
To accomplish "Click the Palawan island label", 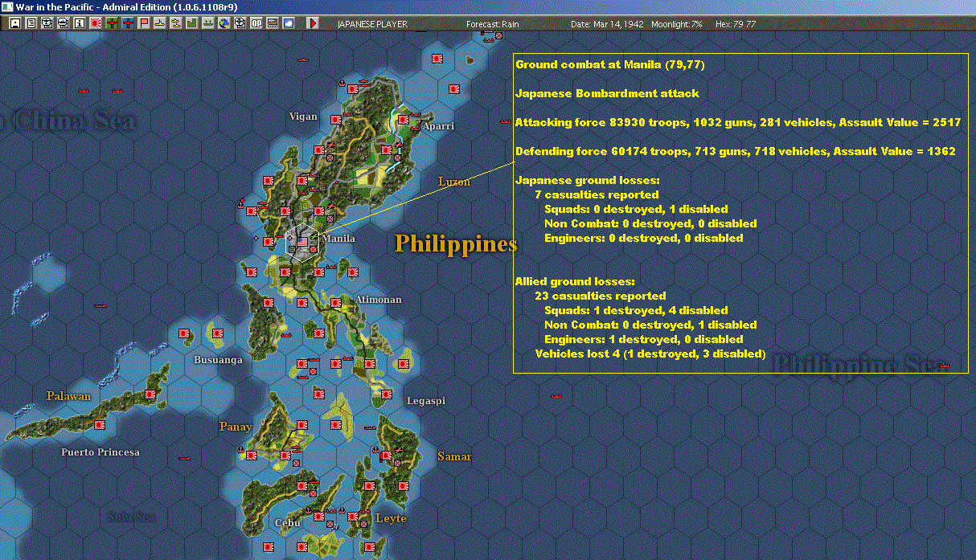I will 68,396.
